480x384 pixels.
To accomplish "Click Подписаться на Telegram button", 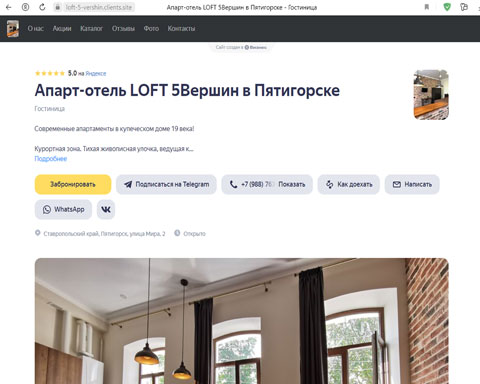I will click(x=166, y=184).
